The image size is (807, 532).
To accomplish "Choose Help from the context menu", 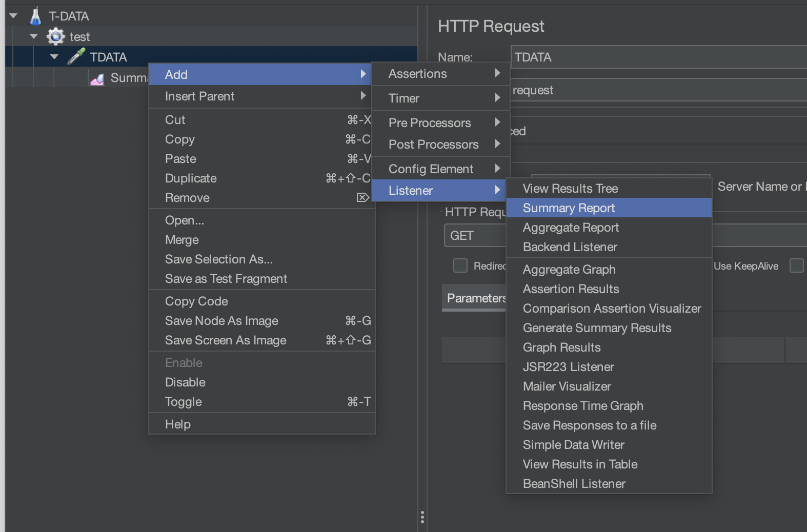I will (x=262, y=424).
